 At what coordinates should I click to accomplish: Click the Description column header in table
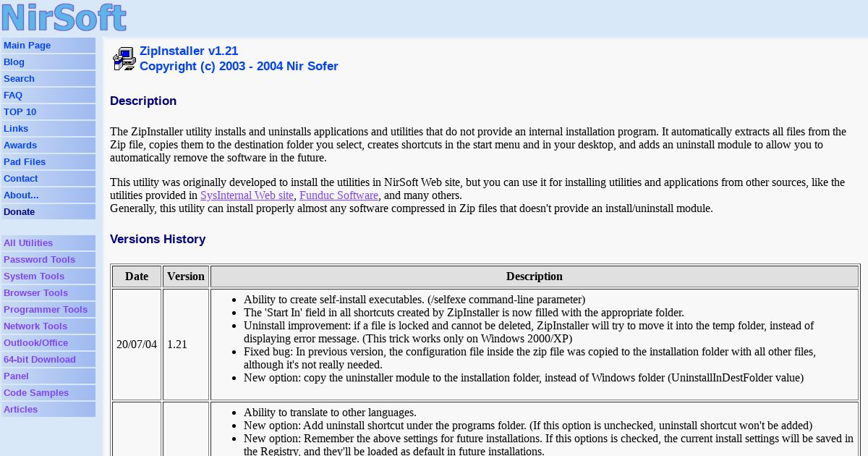click(535, 276)
